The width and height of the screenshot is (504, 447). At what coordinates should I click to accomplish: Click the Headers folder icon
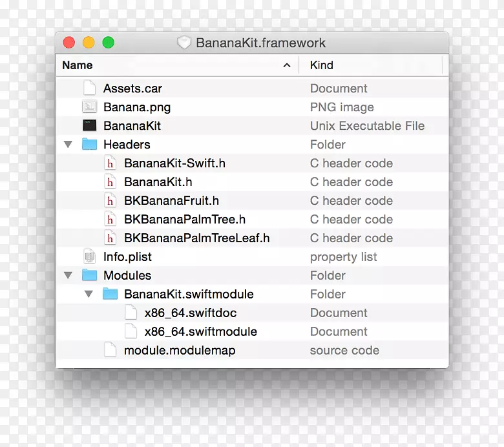89,145
